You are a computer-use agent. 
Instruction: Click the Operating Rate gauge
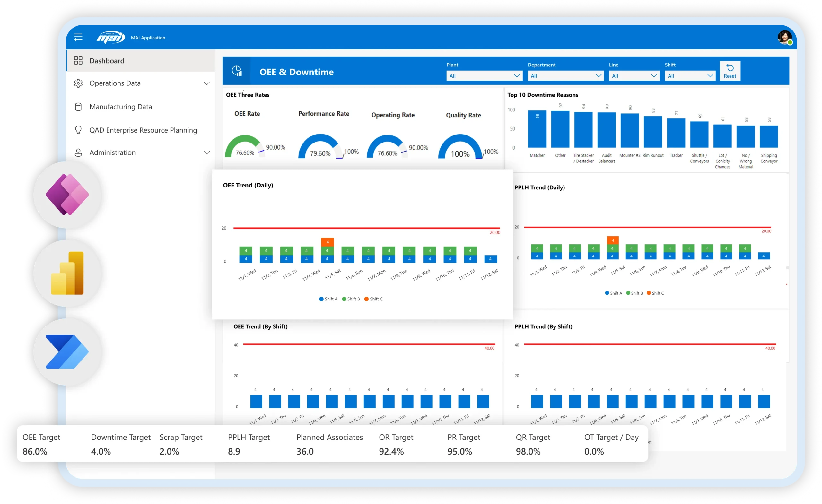(x=387, y=147)
